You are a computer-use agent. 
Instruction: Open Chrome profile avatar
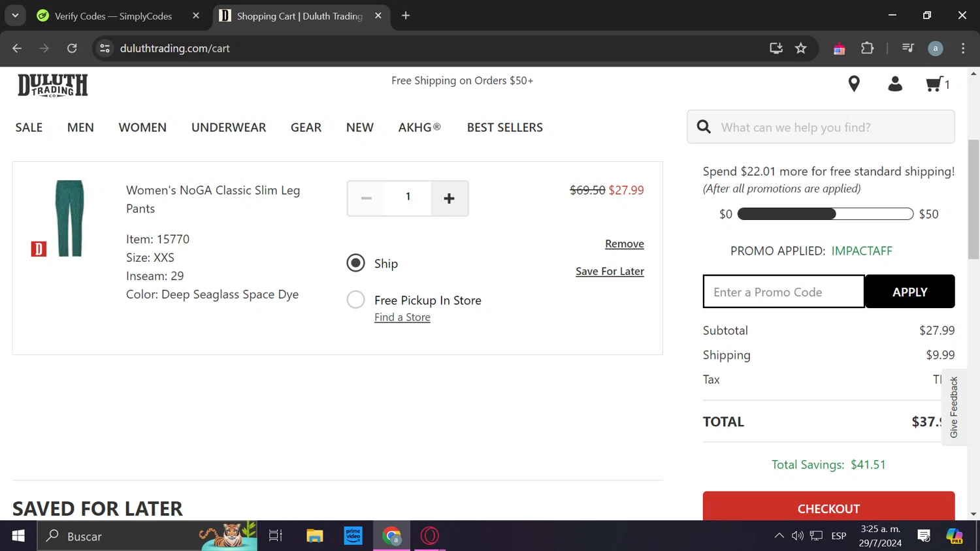coord(936,48)
